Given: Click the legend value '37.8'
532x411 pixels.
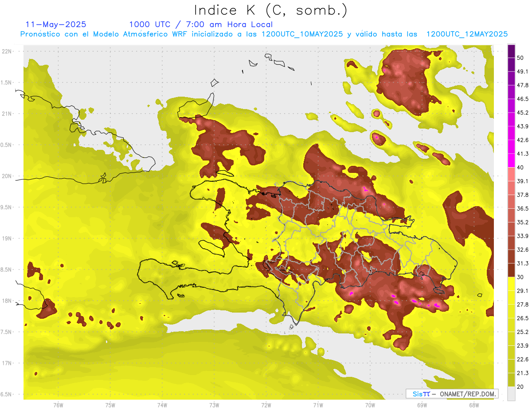Looking at the screenshot, I should pyautogui.click(x=522, y=195).
